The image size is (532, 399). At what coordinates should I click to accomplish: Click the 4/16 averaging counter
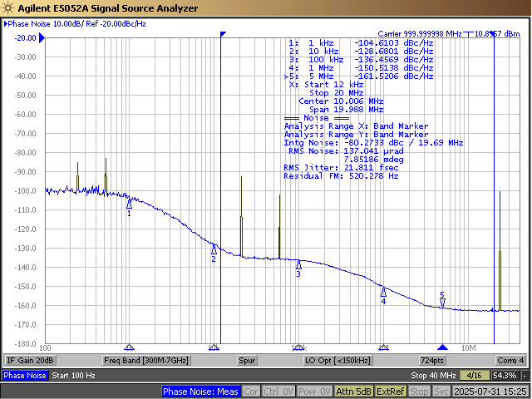tap(475, 376)
